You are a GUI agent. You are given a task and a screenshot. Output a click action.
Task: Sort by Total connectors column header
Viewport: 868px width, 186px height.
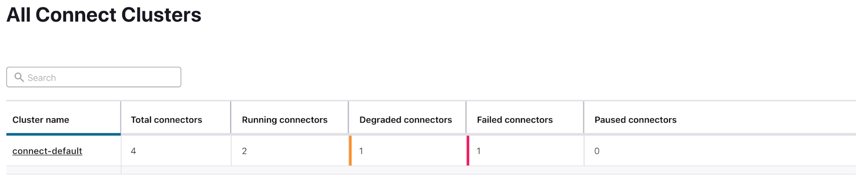(166, 120)
